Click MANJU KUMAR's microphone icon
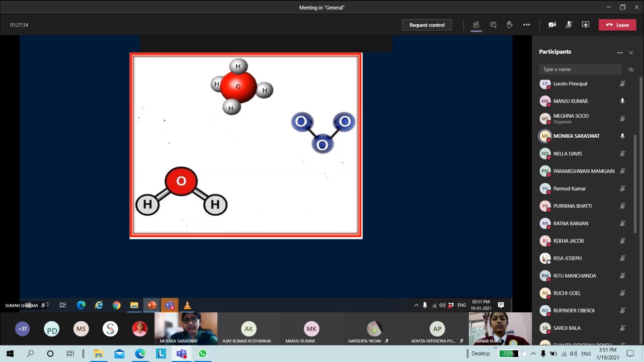This screenshot has width=644, height=362. click(x=622, y=101)
